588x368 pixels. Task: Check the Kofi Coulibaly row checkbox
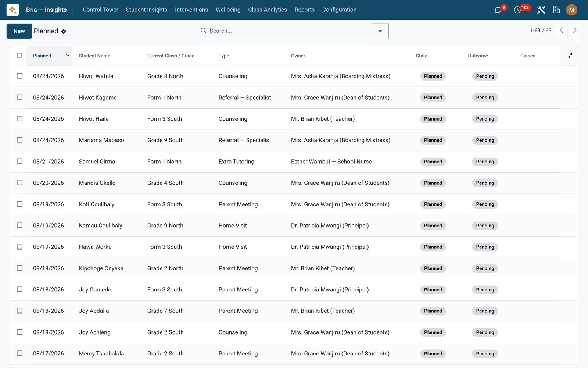(19, 204)
